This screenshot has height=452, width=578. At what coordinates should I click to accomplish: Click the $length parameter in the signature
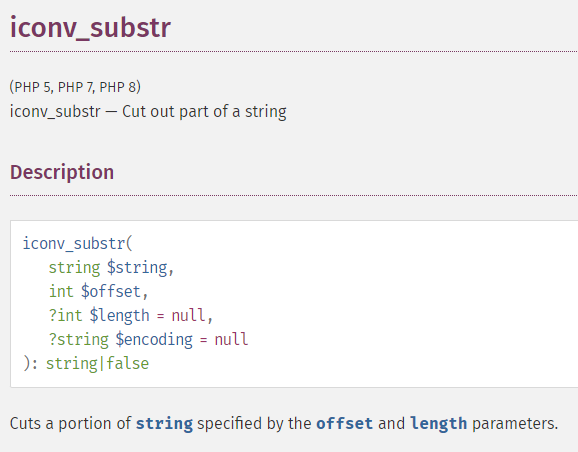click(119, 316)
